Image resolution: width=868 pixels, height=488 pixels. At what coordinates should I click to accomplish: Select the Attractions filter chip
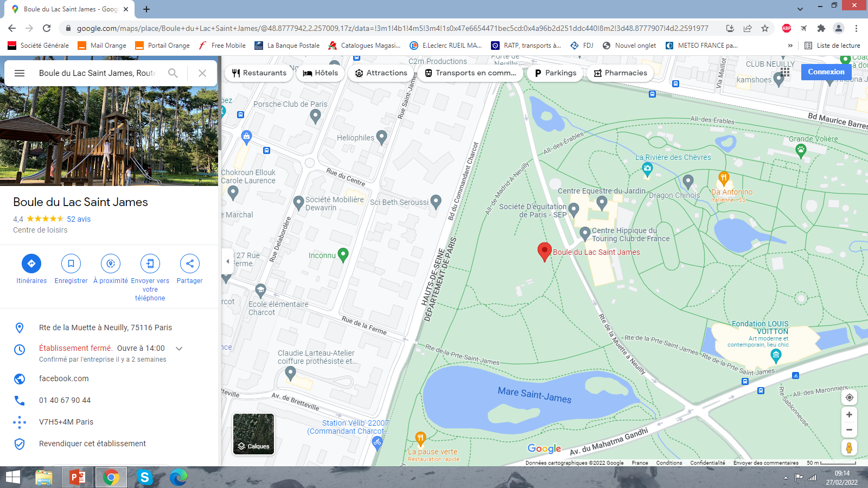(x=381, y=73)
